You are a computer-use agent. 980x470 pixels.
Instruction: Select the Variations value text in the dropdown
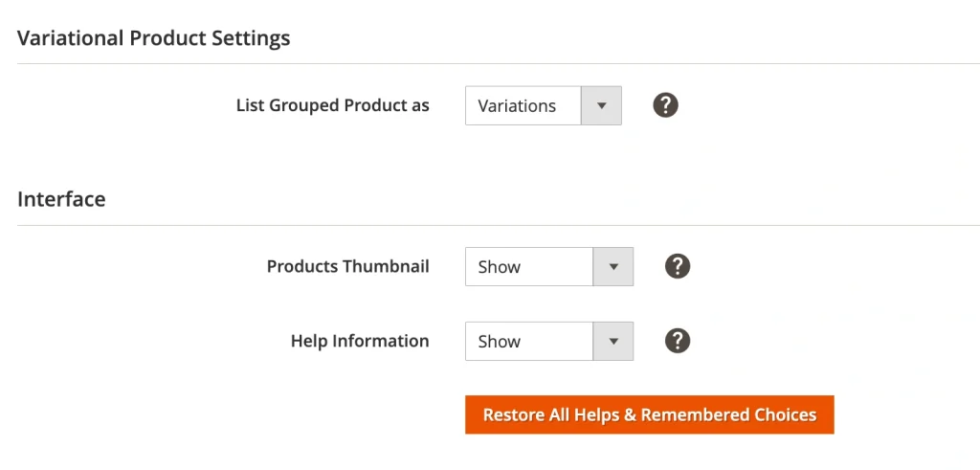pyautogui.click(x=517, y=106)
